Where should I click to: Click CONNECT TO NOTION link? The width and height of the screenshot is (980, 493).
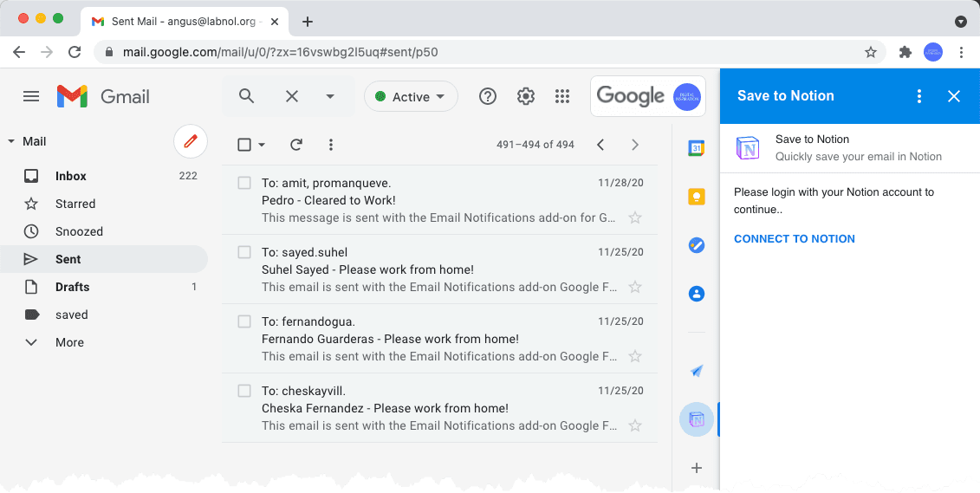pyautogui.click(x=795, y=238)
